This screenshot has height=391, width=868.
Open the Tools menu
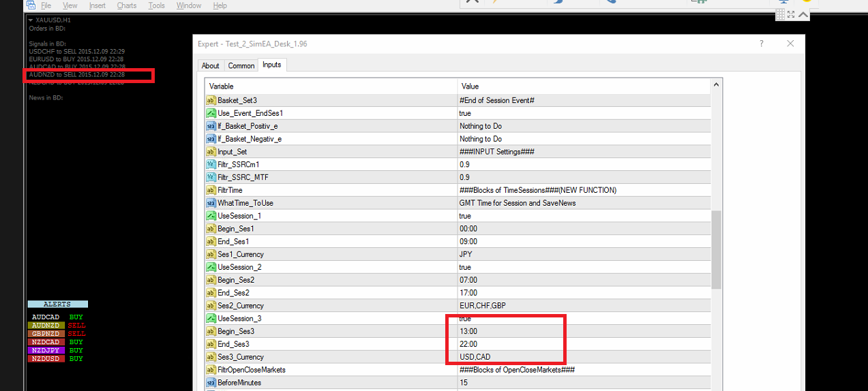[x=156, y=5]
